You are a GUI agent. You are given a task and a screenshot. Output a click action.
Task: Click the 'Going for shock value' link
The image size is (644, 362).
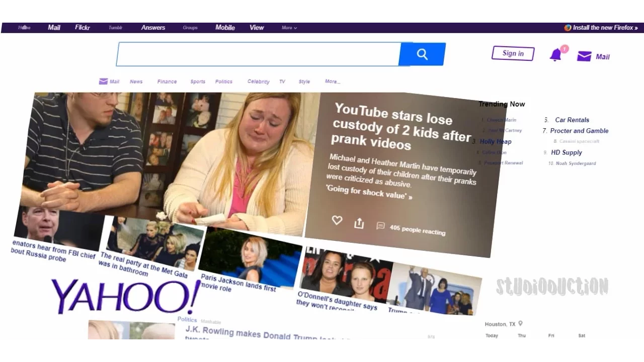click(x=369, y=192)
